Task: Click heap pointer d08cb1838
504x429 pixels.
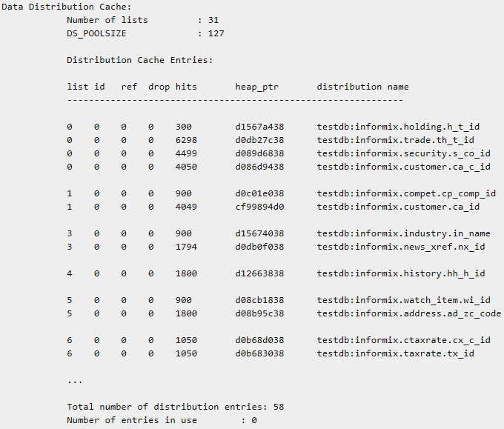Action: coord(259,300)
